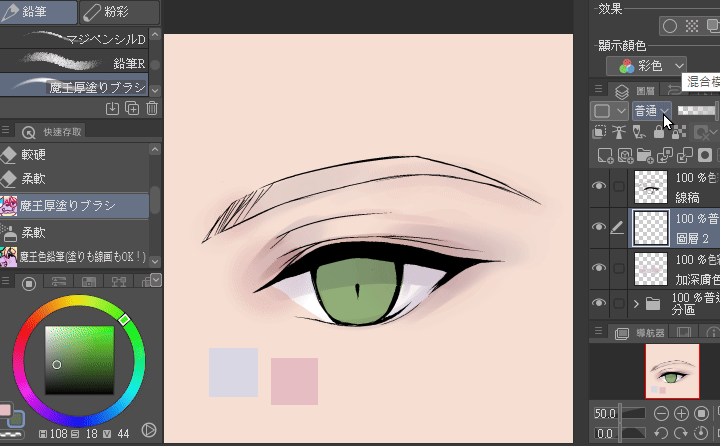Click the navigator preview thumbnail
Image resolution: width=720 pixels, height=446 pixels.
(672, 371)
